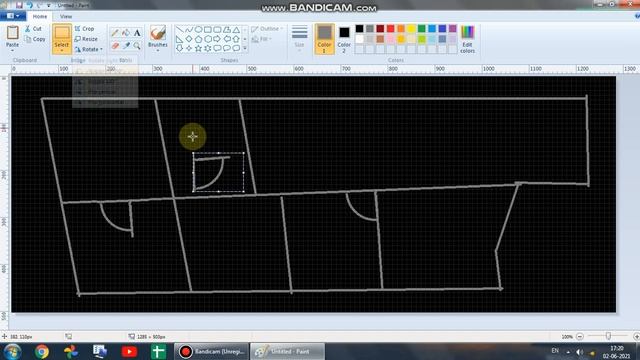Choose the Down arrow shape
This screenshot has width=640, height=360.
(x=180, y=49)
